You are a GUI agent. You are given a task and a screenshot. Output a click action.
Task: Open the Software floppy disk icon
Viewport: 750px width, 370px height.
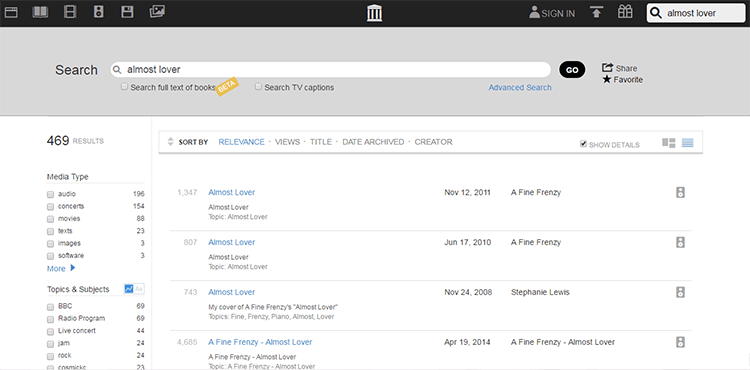[127, 12]
